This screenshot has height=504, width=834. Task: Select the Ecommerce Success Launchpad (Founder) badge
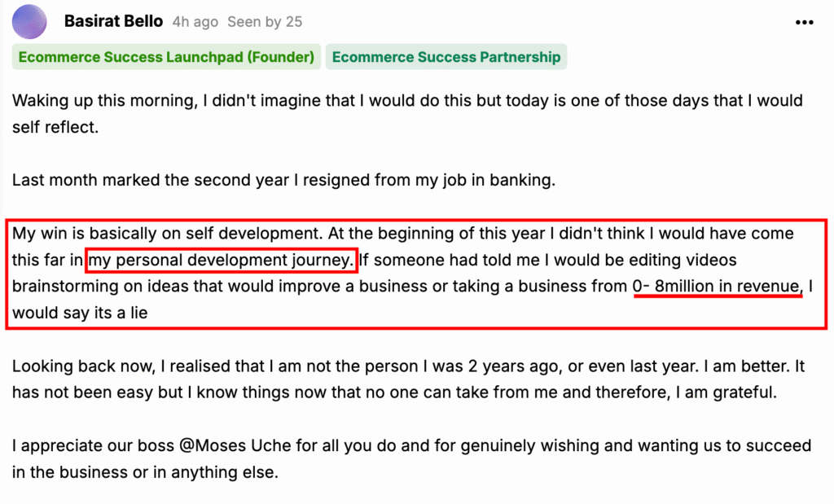166,57
